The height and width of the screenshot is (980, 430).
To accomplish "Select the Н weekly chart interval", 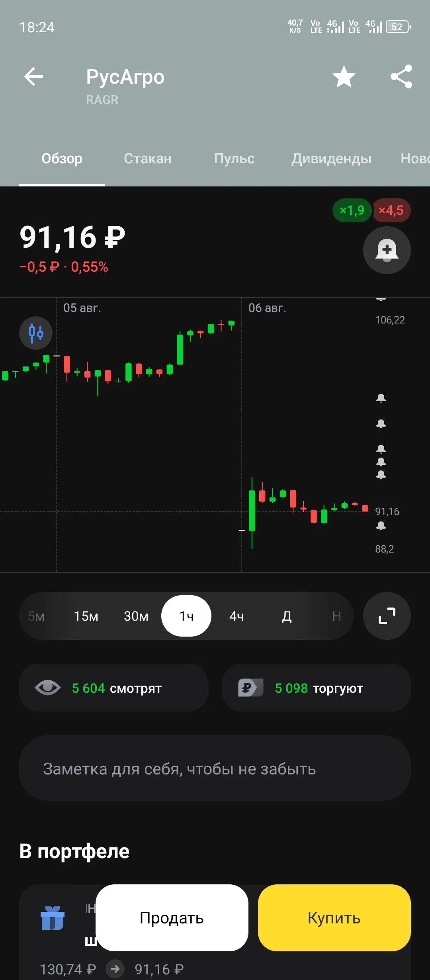I will pos(336,616).
